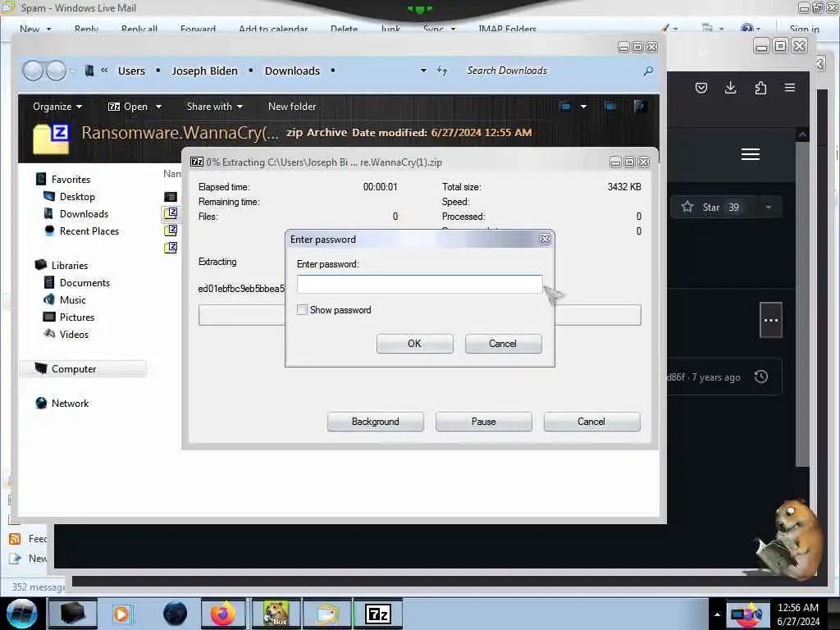Viewport: 840px width, 630px height.
Task: Click Sign in in Windows Live Mail
Action: (804, 29)
